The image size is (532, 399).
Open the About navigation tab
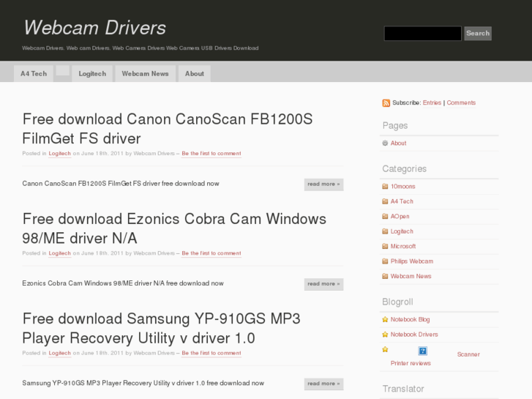(195, 74)
